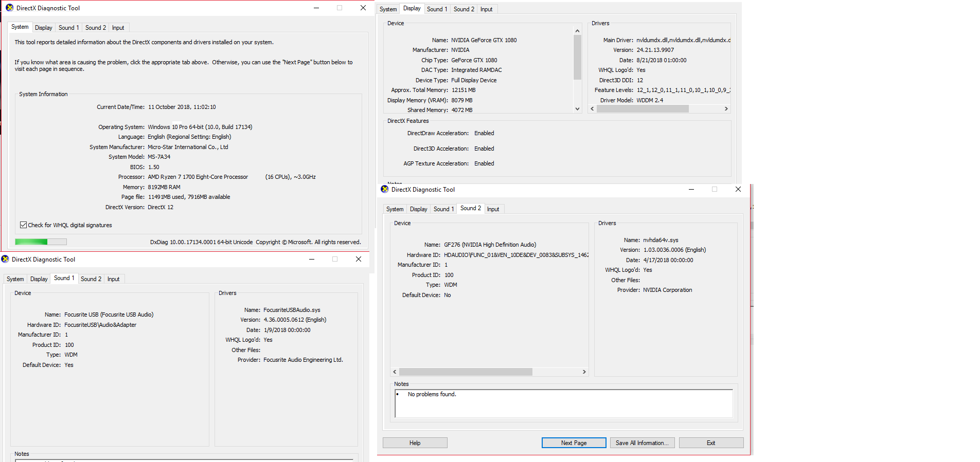980x462 pixels.
Task: Click vertical scrollbar thumb in Display Device panel
Action: click(x=577, y=57)
